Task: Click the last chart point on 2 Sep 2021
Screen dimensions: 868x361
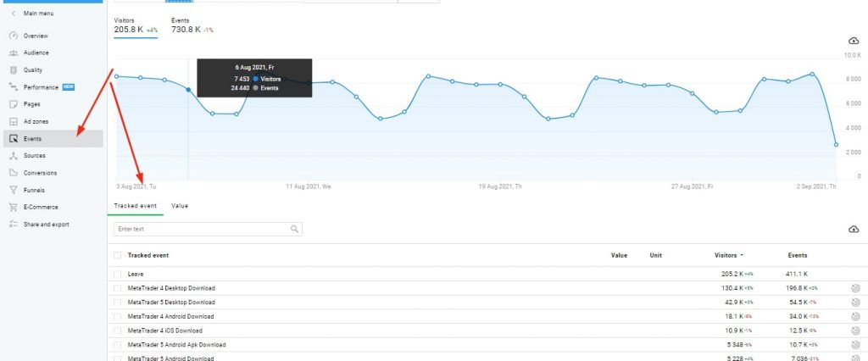Action: (836, 145)
